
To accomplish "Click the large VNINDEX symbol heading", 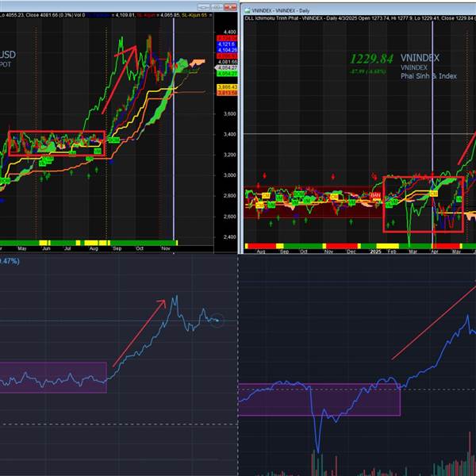I will [x=420, y=58].
